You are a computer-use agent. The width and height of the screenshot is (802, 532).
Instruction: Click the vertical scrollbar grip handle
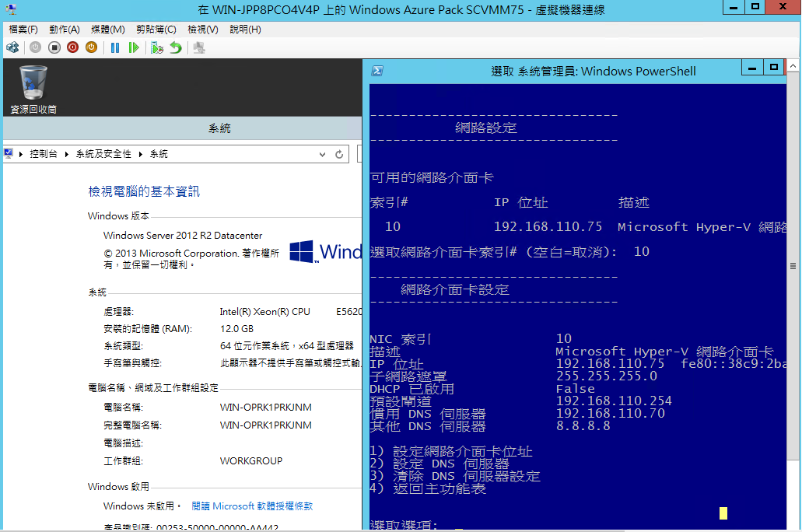[x=793, y=266]
